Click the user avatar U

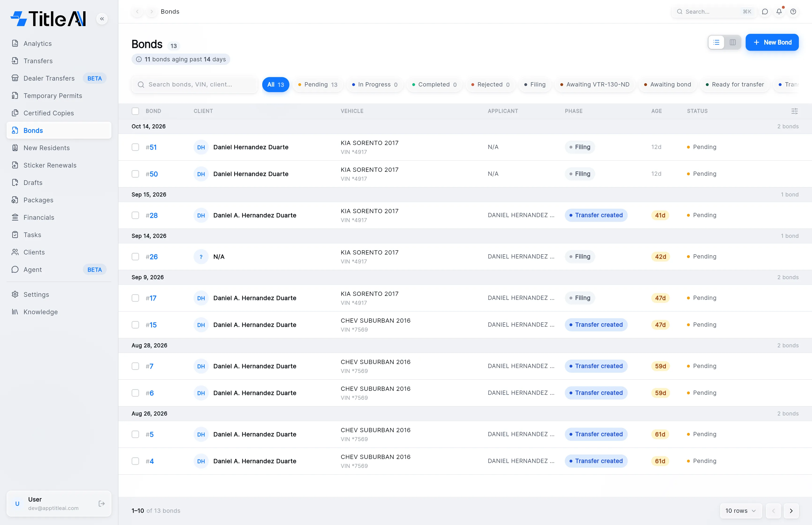(x=17, y=504)
